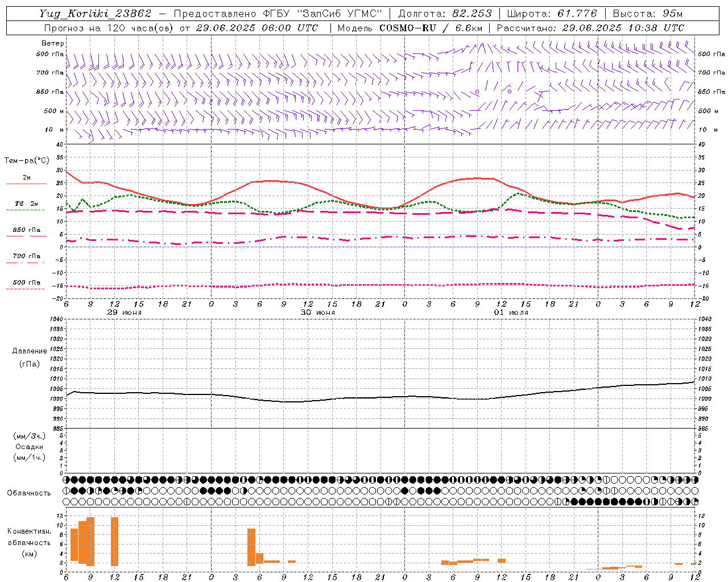Click the Прогноз на 120 часа(ов) text
This screenshot has width=728, height=582.
click(x=109, y=28)
